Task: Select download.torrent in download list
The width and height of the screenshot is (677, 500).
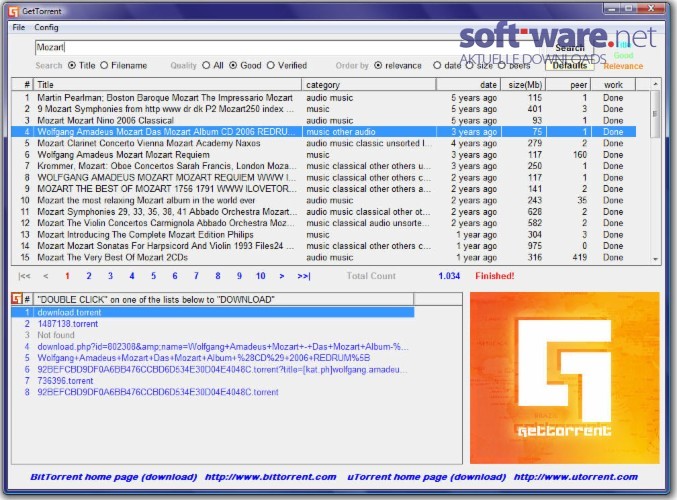Action: [x=213, y=312]
